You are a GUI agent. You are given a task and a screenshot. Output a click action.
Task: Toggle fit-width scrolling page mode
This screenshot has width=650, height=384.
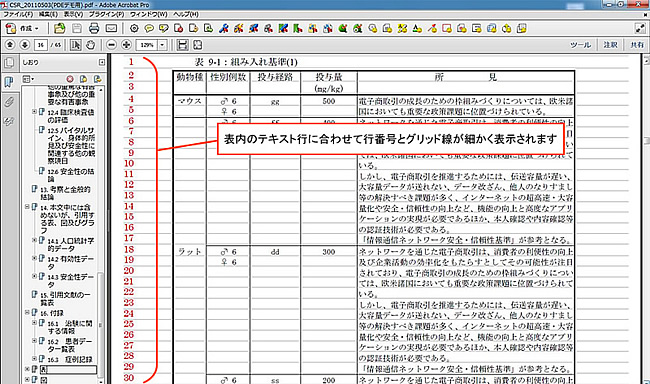pyautogui.click(x=182, y=45)
